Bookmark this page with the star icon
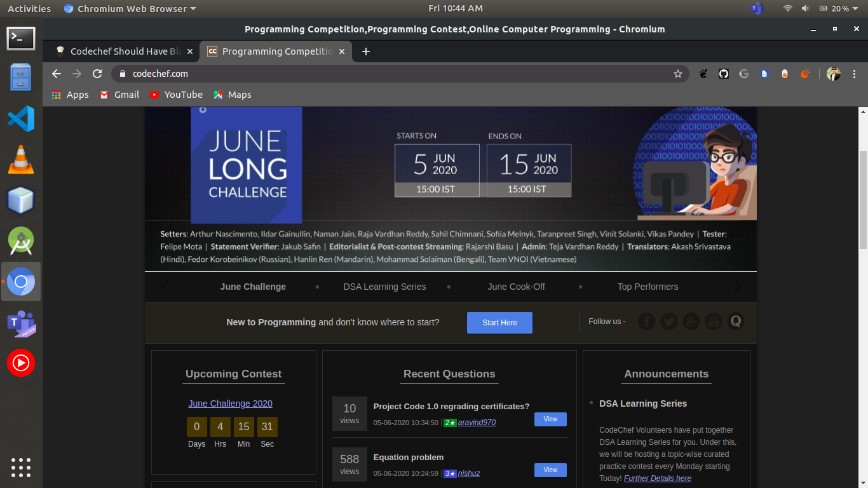This screenshot has width=868, height=488. [678, 74]
